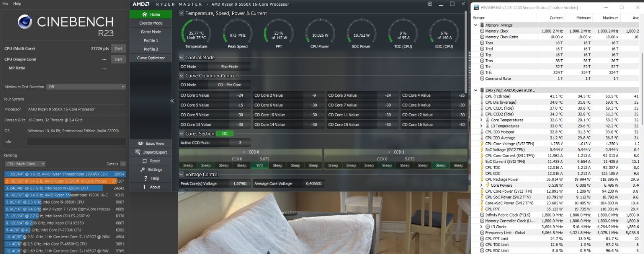644x254 pixels.
Task: Collapse the Ryzen Master sidebar with double chevron
Action: coord(172,101)
